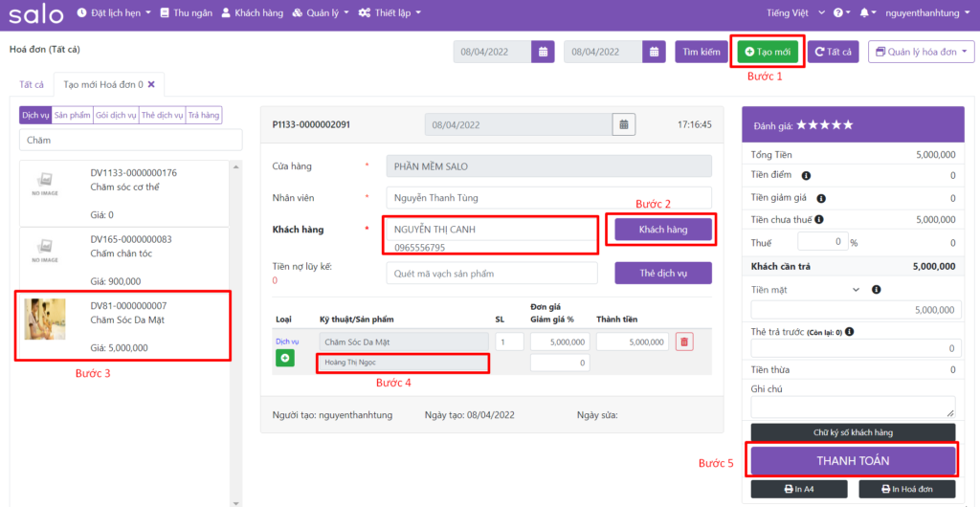The width and height of the screenshot is (980, 507).
Task: Expand the Tiền mặt payment method dropdown
Action: tap(856, 289)
